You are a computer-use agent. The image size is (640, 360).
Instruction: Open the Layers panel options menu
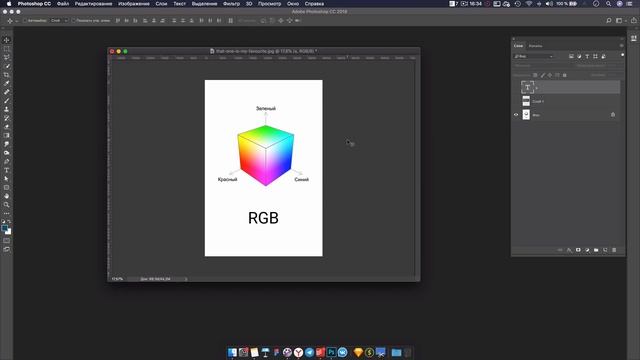pyautogui.click(x=621, y=46)
